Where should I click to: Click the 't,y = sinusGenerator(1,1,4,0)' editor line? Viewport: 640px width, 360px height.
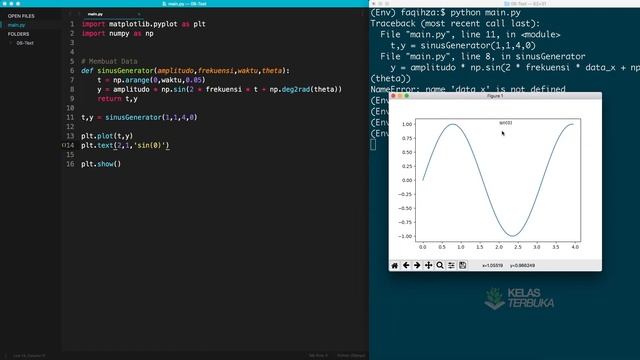coord(139,117)
